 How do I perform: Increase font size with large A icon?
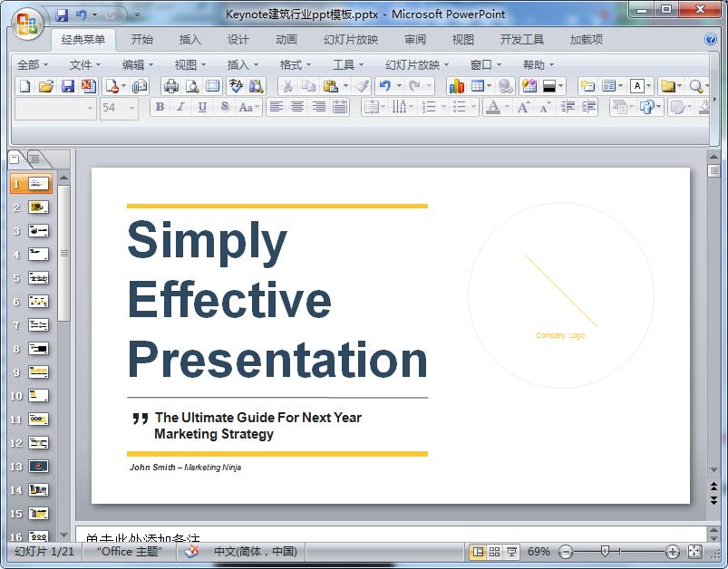(524, 108)
